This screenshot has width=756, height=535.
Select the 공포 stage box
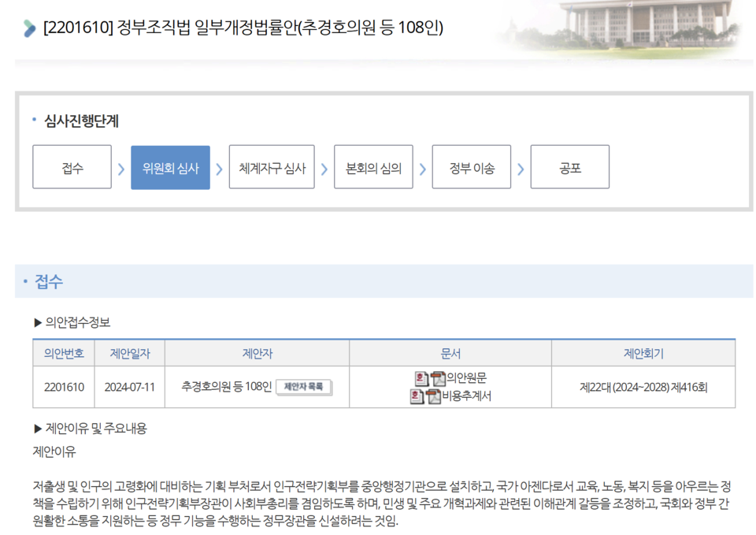(x=569, y=166)
